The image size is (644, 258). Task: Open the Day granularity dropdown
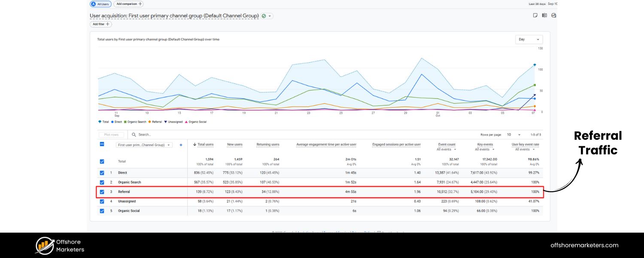[x=529, y=39]
